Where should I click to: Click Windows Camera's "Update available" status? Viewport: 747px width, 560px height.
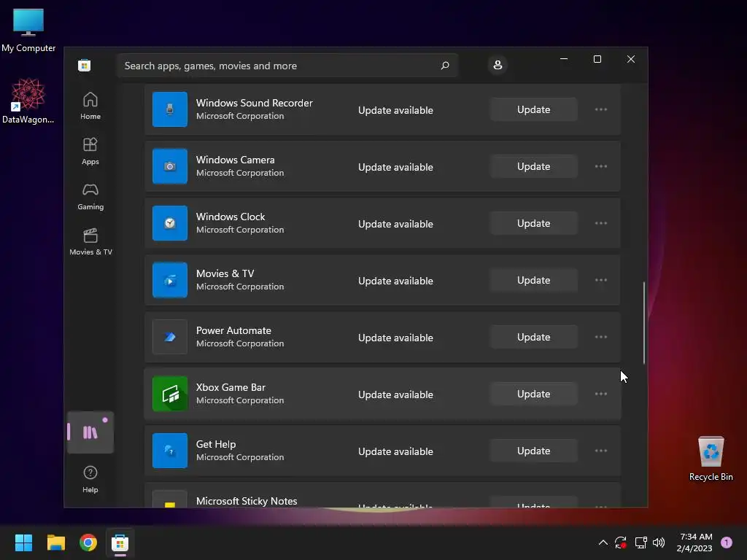(395, 167)
